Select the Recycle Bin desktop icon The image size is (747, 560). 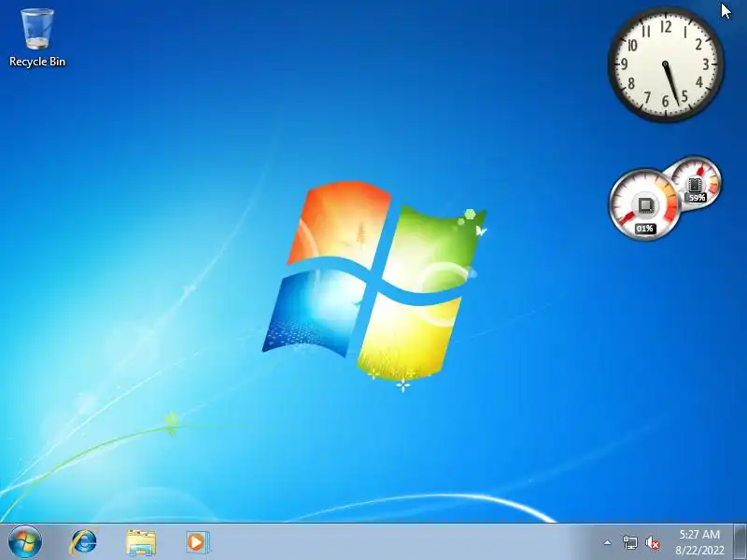pos(37,38)
